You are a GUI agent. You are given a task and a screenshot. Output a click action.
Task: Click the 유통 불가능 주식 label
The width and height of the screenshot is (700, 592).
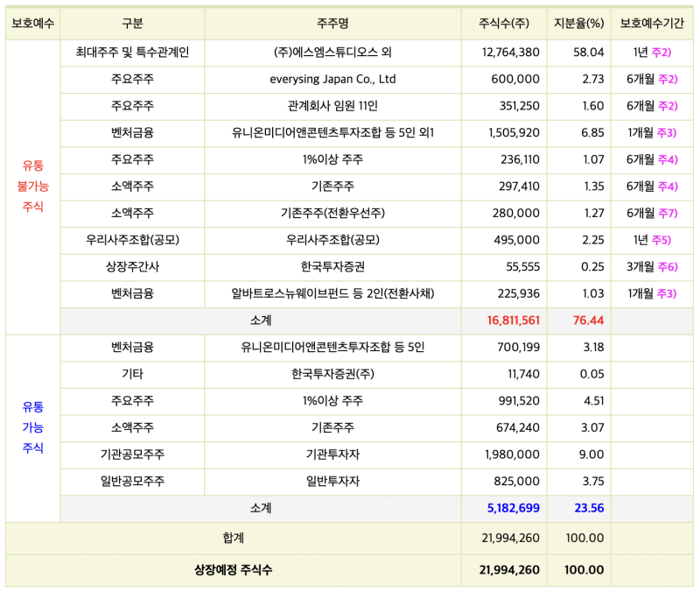[32, 187]
